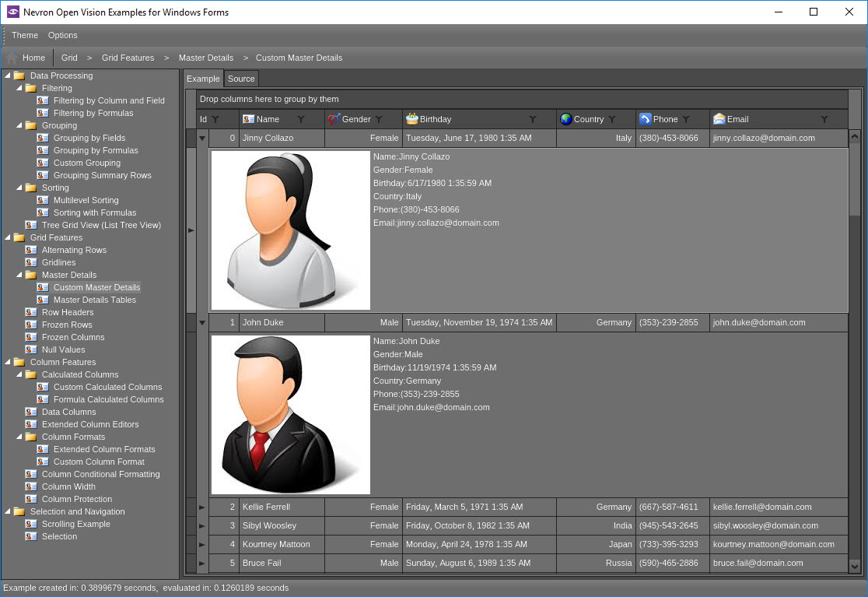This screenshot has width=868, height=597.
Task: Open Master Details Tables example
Action: 94,300
